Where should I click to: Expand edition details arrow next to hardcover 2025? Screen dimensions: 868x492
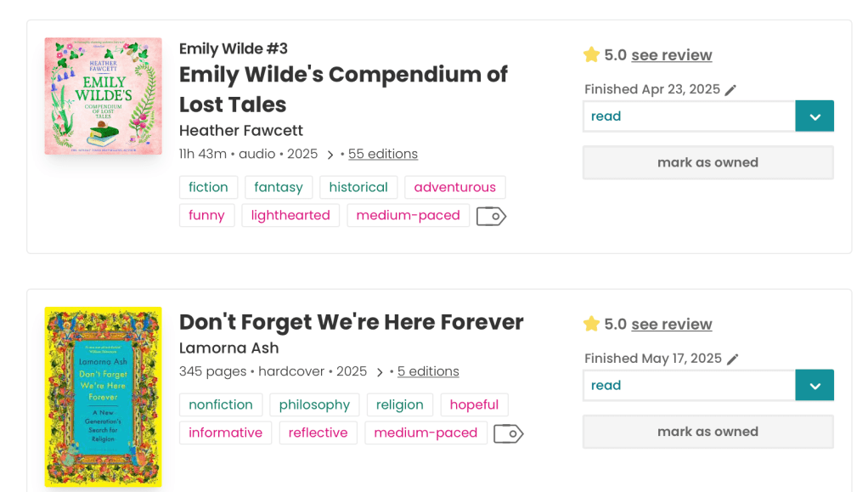click(x=380, y=372)
